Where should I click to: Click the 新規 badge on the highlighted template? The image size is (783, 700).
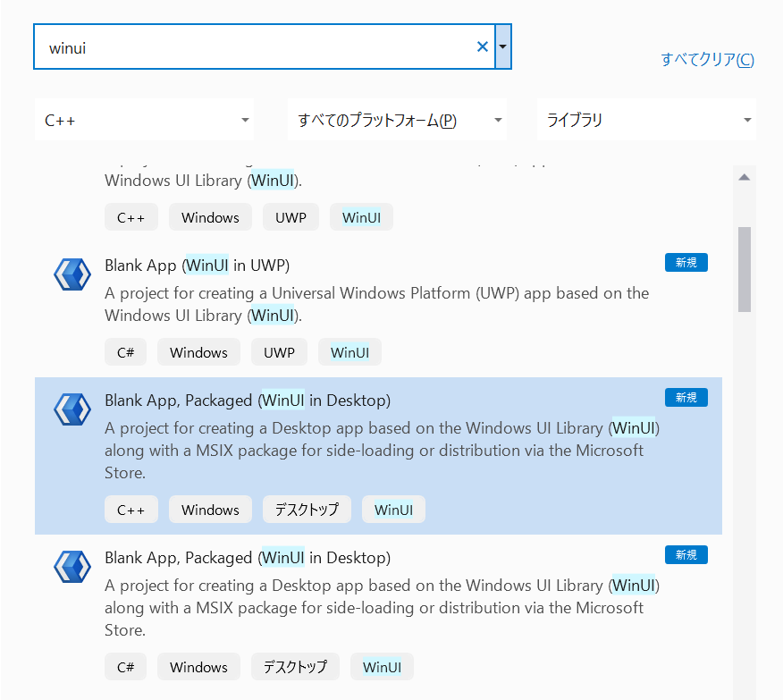click(x=686, y=398)
